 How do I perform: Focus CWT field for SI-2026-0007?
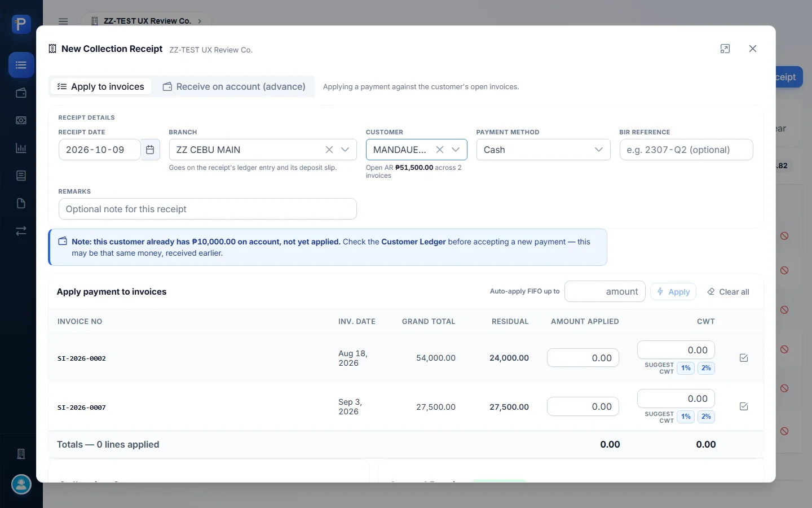pyautogui.click(x=676, y=398)
